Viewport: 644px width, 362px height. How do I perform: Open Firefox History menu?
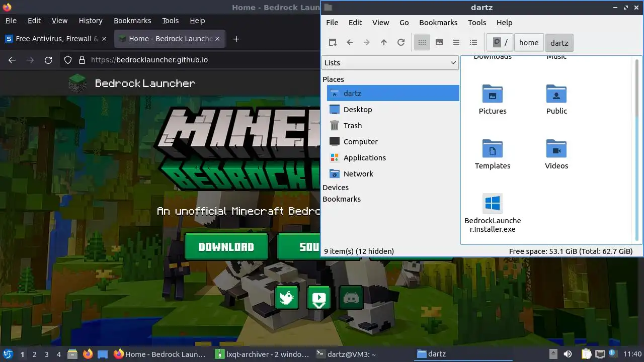91,21
